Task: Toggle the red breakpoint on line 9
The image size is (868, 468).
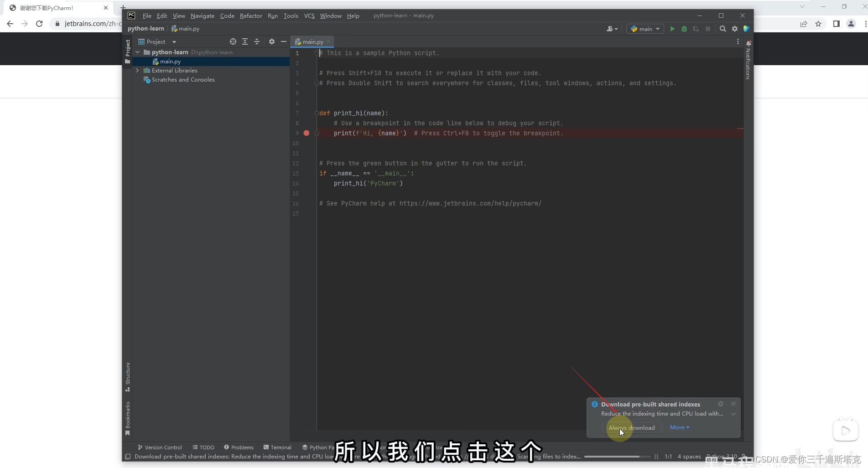Action: click(306, 133)
